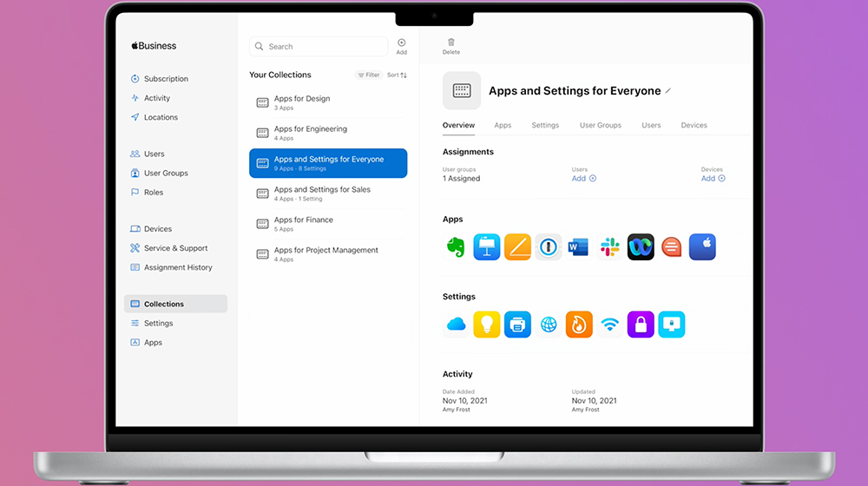The height and width of the screenshot is (486, 868).
Task: Select Apps for Finance collection
Action: pos(328,224)
